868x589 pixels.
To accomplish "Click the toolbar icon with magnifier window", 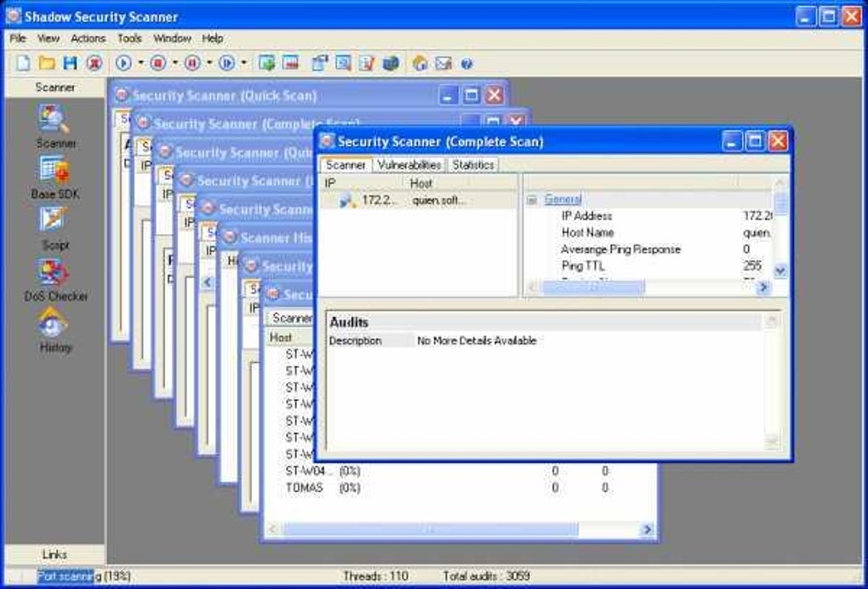I will click(343, 63).
